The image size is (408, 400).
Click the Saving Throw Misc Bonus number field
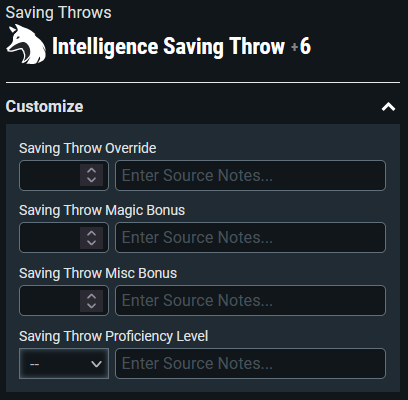pyautogui.click(x=50, y=301)
